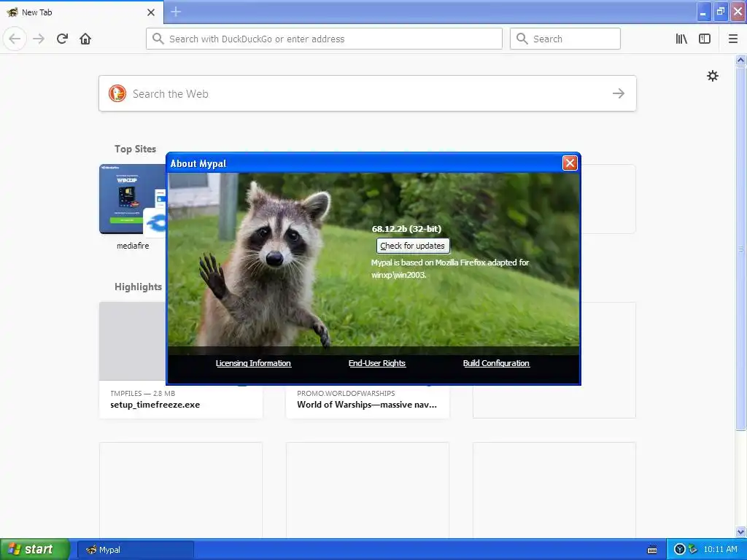The image size is (747, 560).
Task: Select the New Tab tab
Action: [81, 12]
